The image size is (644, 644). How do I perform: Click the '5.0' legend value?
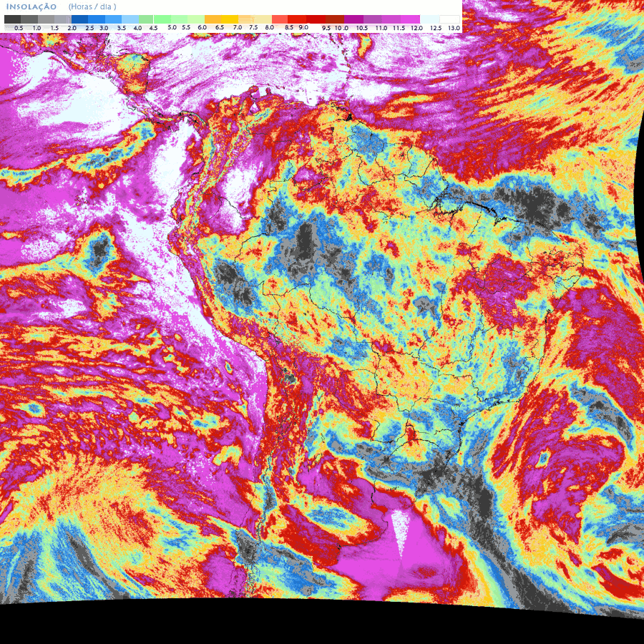[x=172, y=27]
